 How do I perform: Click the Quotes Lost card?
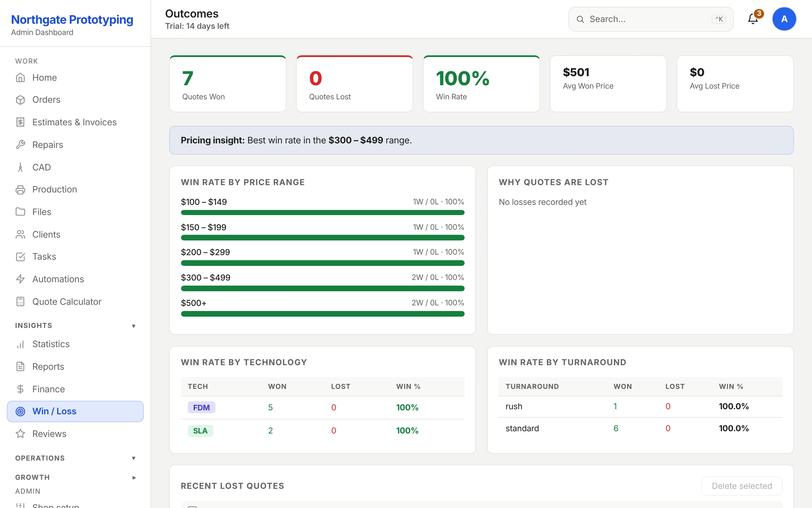[x=355, y=84]
